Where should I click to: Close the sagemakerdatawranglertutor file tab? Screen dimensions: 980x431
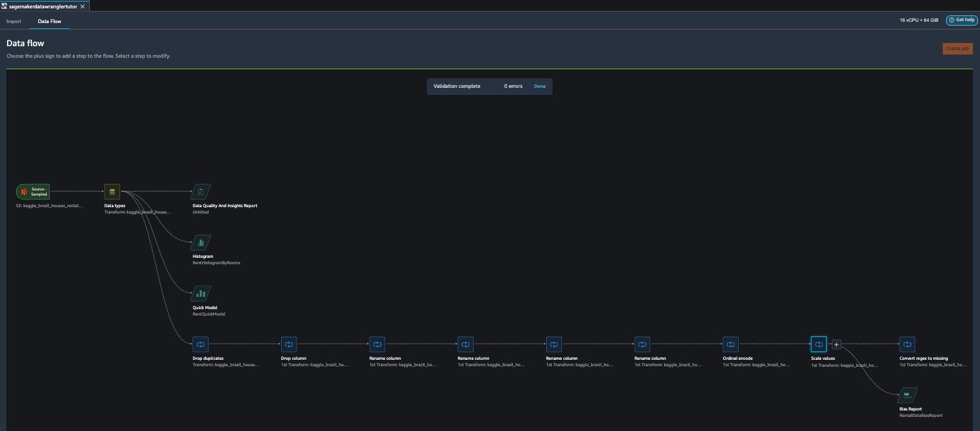click(82, 6)
